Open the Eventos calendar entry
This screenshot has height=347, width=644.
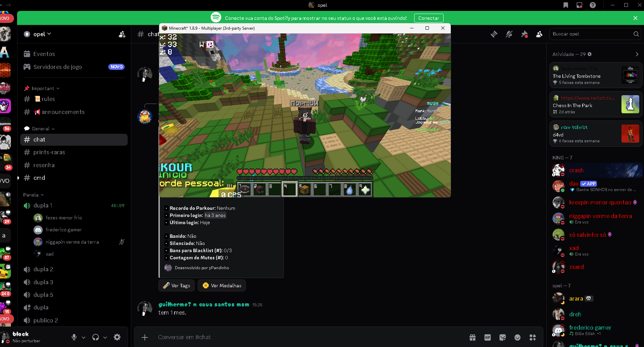coord(74,54)
